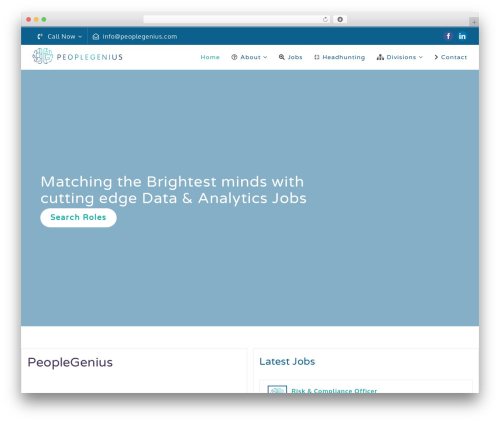The height and width of the screenshot is (423, 500).
Task: Open the LinkedIn icon link
Action: tap(462, 36)
